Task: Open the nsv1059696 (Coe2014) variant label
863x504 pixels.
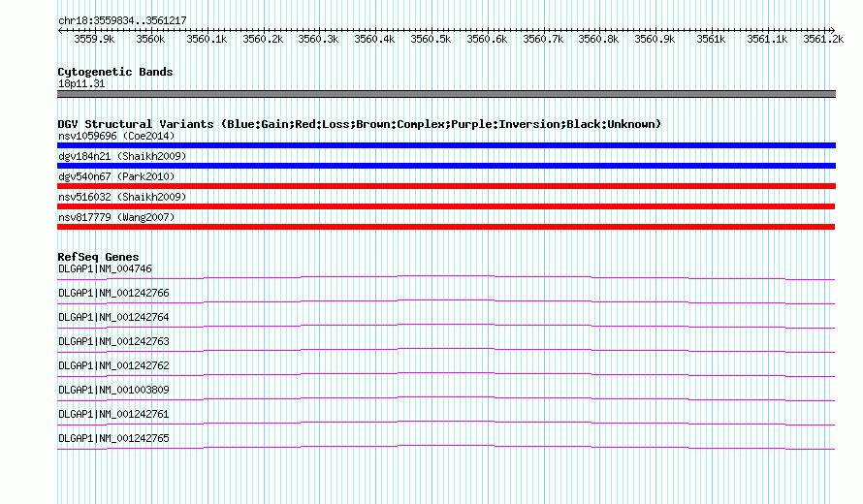Action: (x=116, y=136)
